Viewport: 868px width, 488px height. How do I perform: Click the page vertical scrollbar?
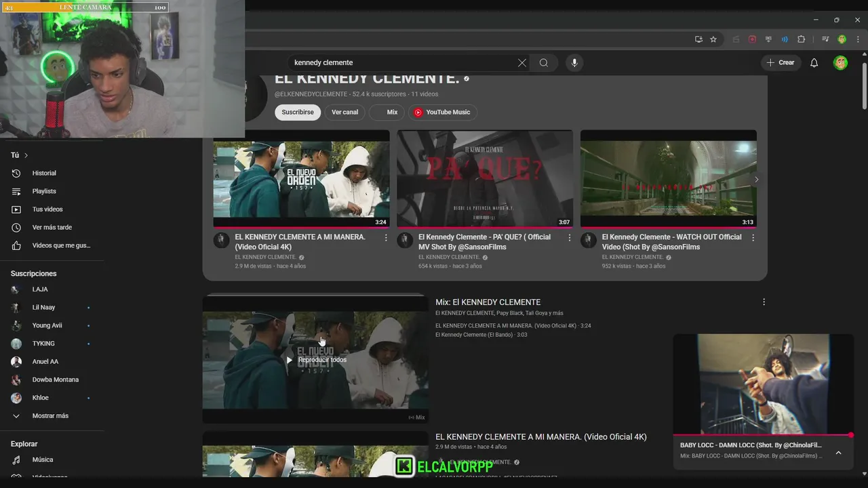(x=864, y=85)
